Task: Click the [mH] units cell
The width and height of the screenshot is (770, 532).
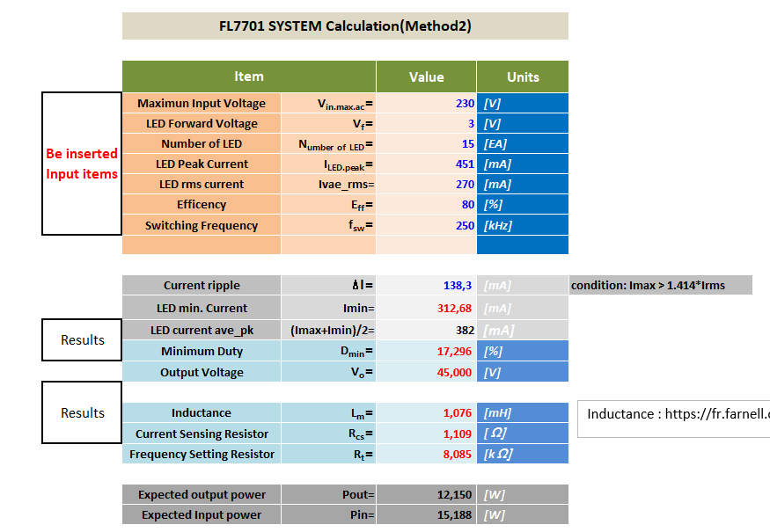Action: point(523,412)
